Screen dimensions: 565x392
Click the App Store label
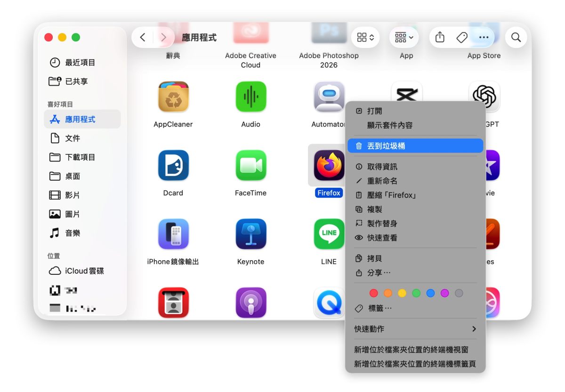(484, 56)
